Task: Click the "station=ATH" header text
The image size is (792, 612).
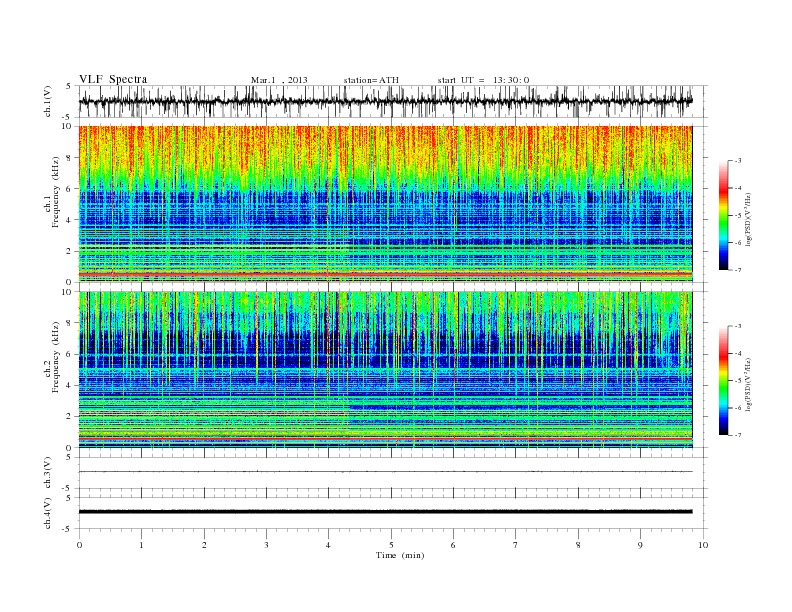Action: pos(371,80)
